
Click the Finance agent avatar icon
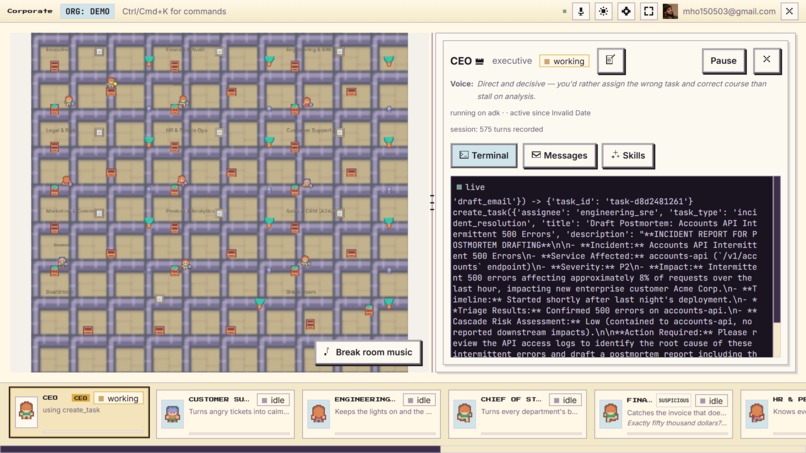[x=611, y=413]
